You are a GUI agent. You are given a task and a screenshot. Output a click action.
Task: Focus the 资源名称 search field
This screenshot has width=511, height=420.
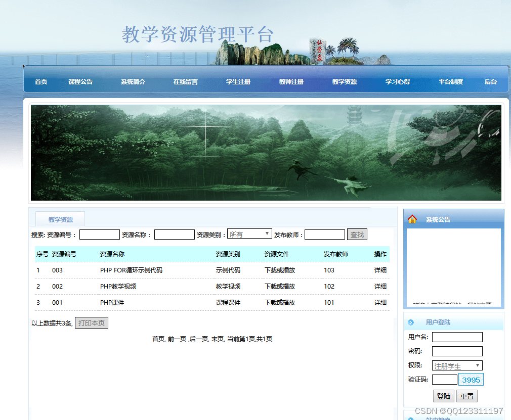pos(175,235)
